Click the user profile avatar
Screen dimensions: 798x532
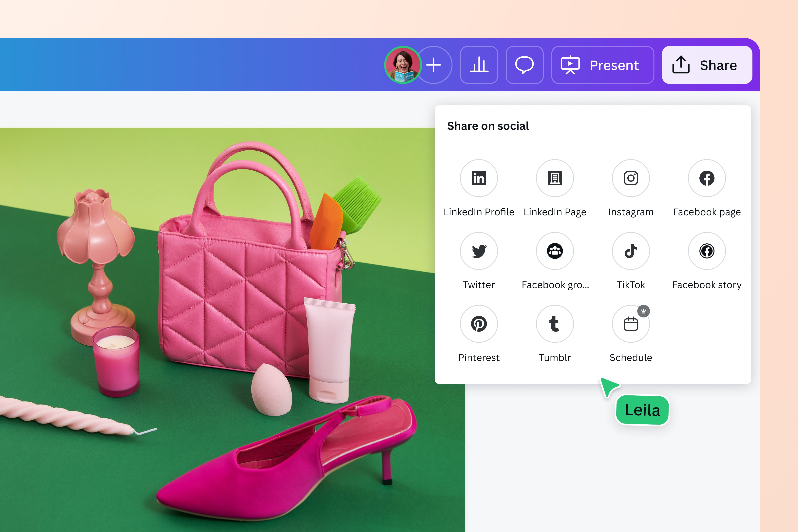click(x=403, y=65)
